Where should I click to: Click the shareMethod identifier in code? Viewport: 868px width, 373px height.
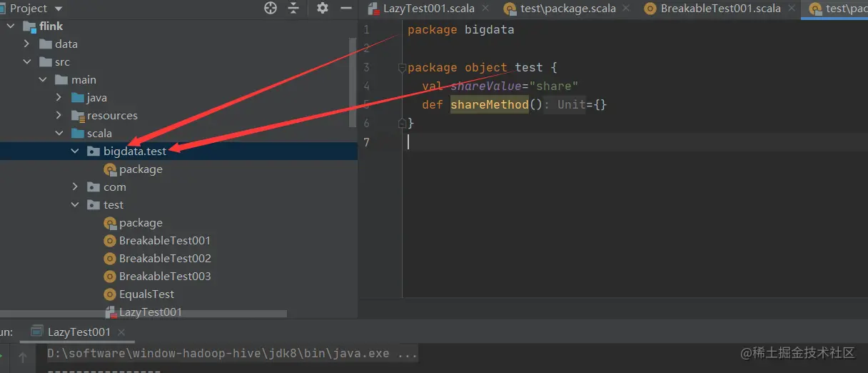point(490,104)
